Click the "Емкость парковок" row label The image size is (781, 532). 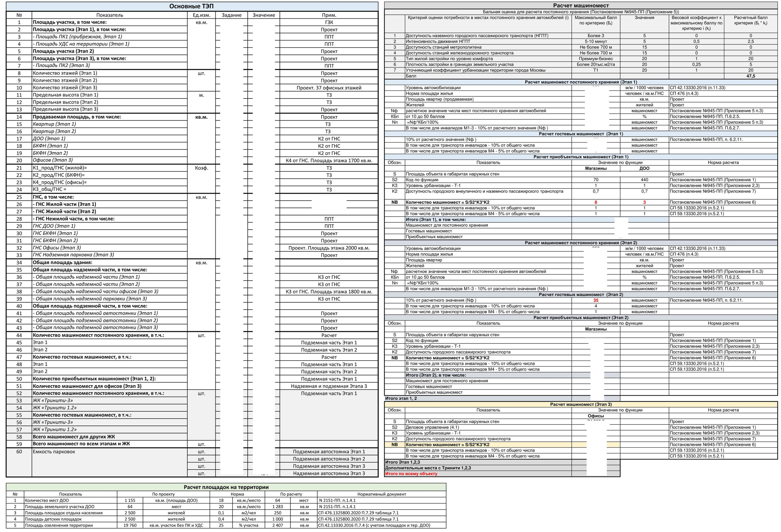(54, 452)
